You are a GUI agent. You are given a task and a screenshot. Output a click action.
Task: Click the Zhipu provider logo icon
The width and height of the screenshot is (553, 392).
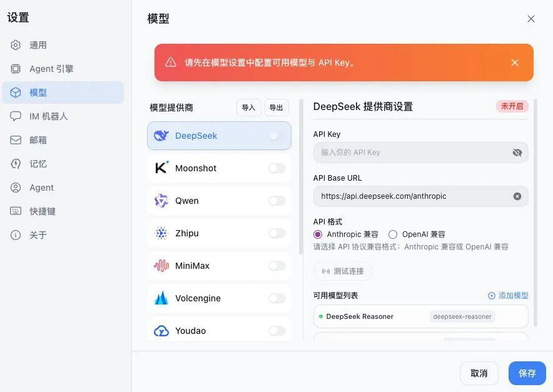(161, 233)
